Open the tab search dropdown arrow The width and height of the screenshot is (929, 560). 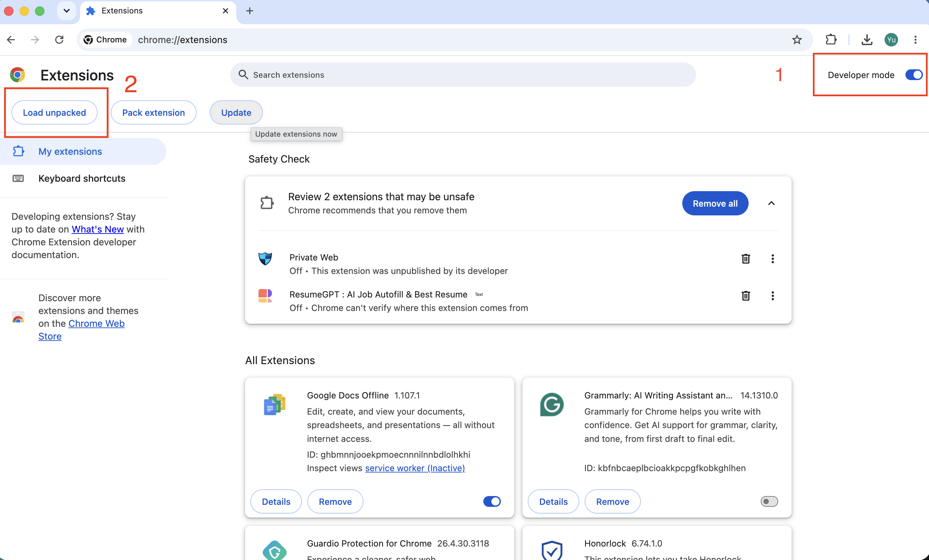pos(66,10)
